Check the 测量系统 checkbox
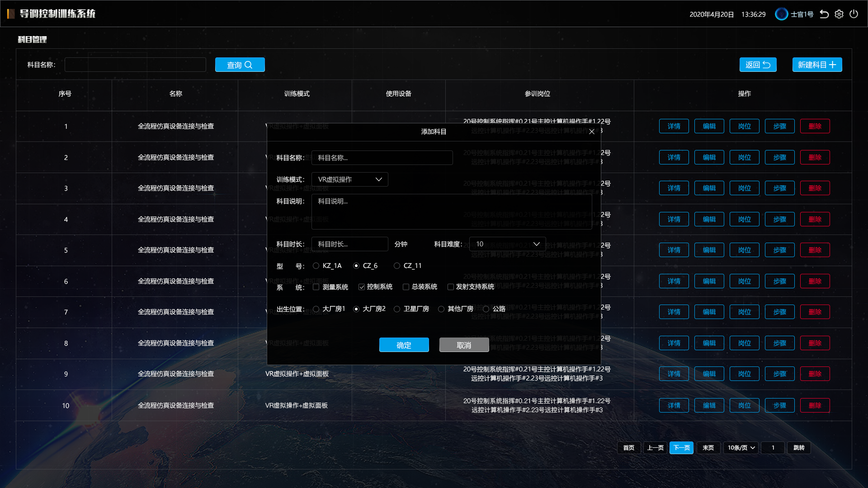868x488 pixels. [x=316, y=287]
